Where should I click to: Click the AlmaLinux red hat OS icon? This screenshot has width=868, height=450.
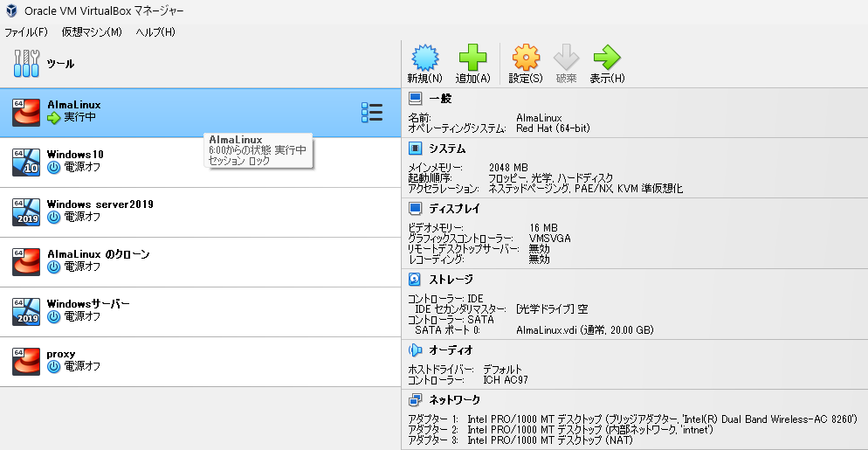pyautogui.click(x=26, y=113)
